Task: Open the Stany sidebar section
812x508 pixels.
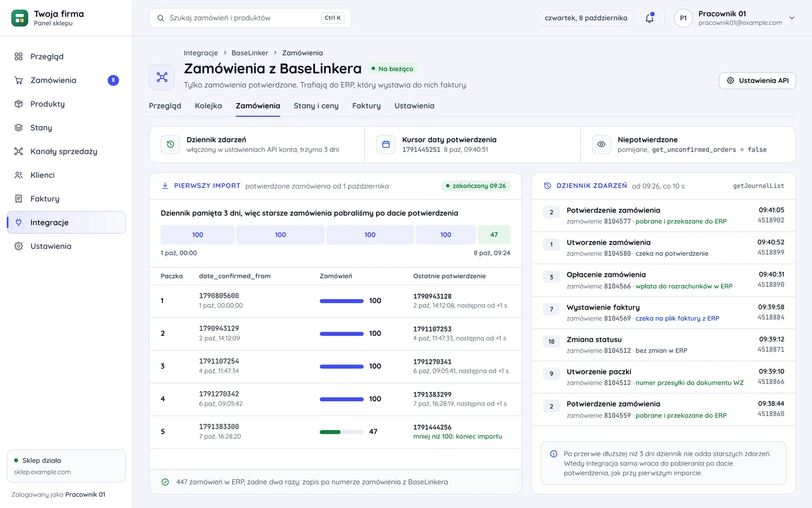Action: pyautogui.click(x=66, y=128)
